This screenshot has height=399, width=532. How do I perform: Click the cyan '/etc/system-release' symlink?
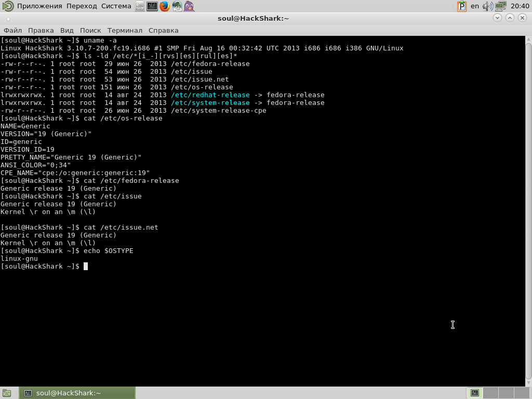pos(210,103)
